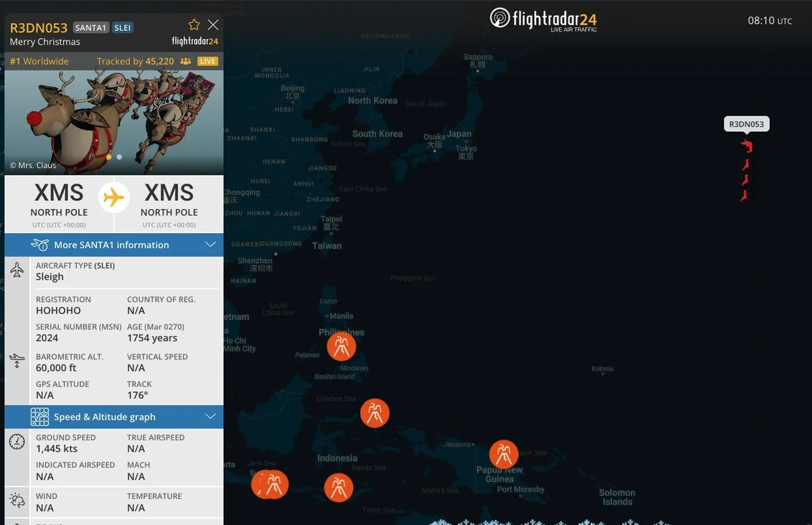Click the yellow airplane route icon
This screenshot has width=812, height=525.
114,198
